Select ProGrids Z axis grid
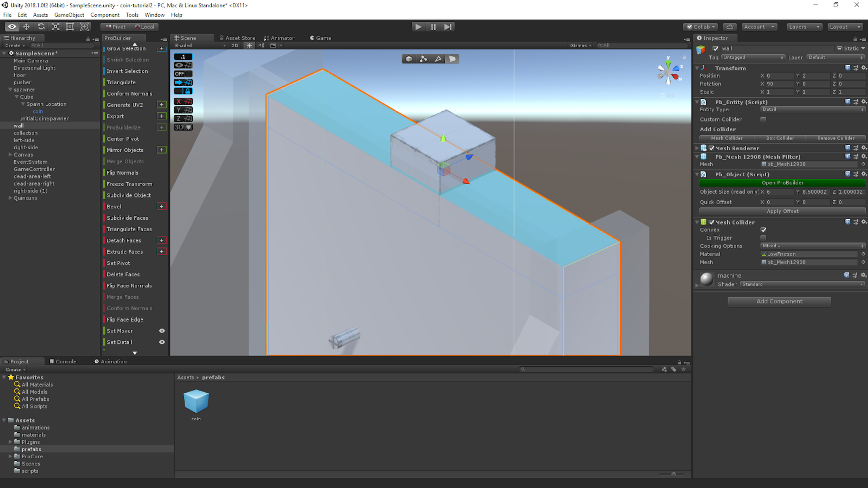 click(183, 119)
